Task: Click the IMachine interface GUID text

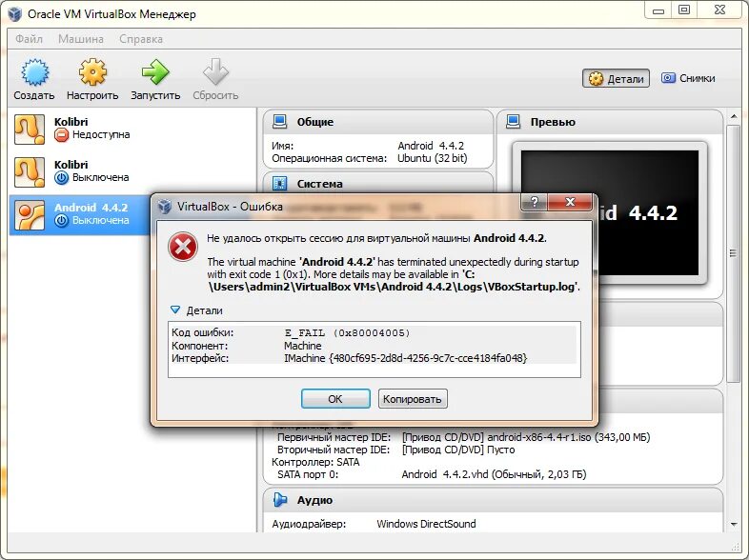Action: coord(406,358)
